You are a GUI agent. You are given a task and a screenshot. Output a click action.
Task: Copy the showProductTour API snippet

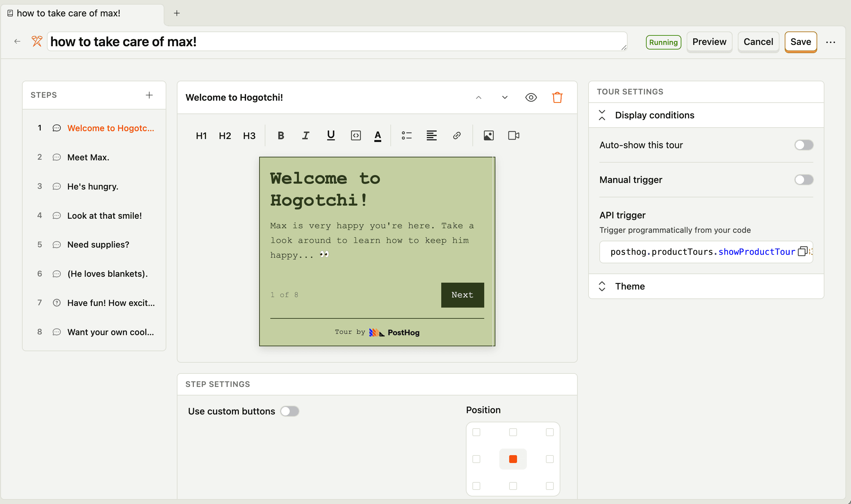pos(803,251)
